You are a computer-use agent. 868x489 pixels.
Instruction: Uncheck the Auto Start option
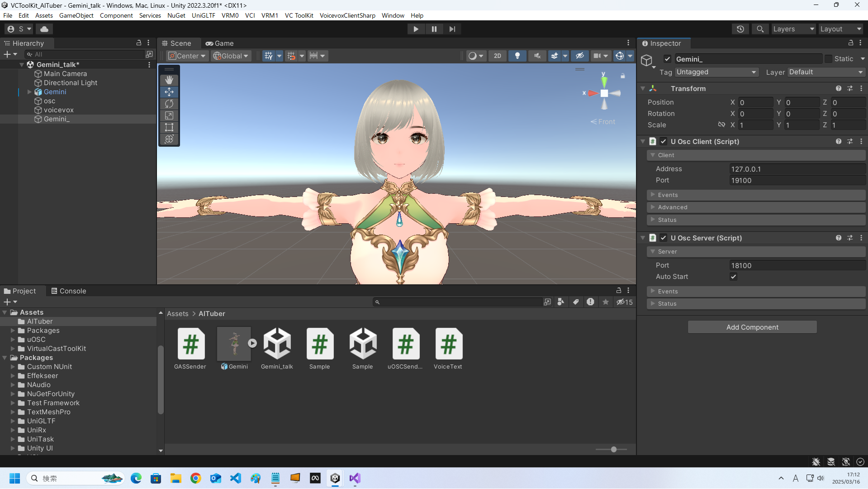[x=733, y=277]
